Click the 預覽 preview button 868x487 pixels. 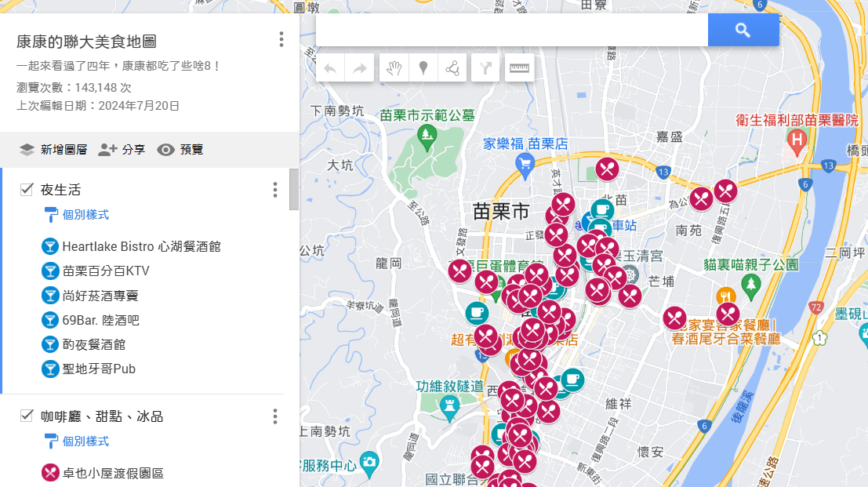click(x=180, y=150)
